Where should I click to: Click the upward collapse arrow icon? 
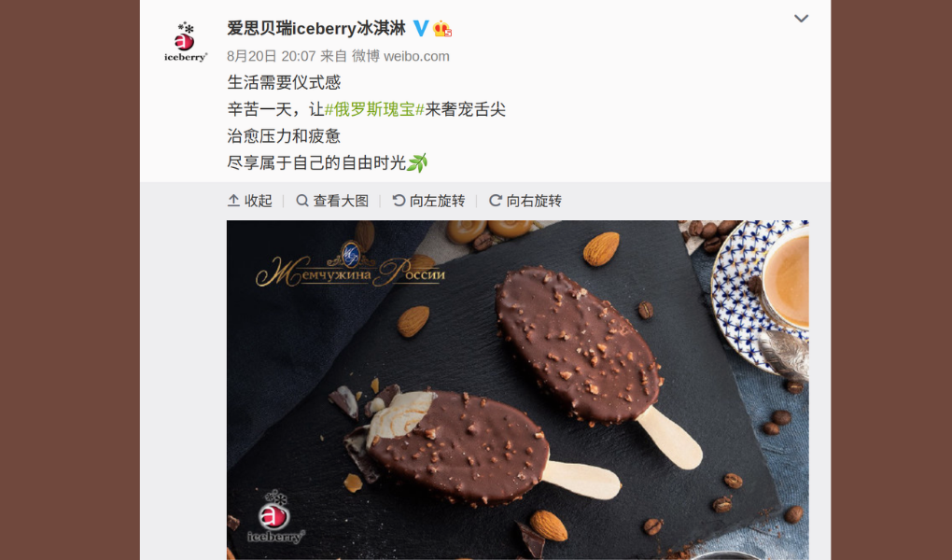[x=233, y=201]
